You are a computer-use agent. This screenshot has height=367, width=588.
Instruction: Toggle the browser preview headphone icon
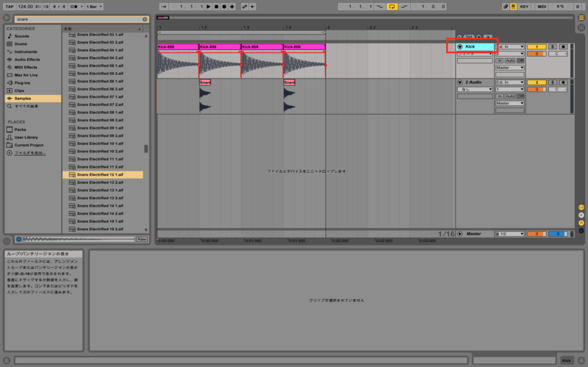point(18,239)
